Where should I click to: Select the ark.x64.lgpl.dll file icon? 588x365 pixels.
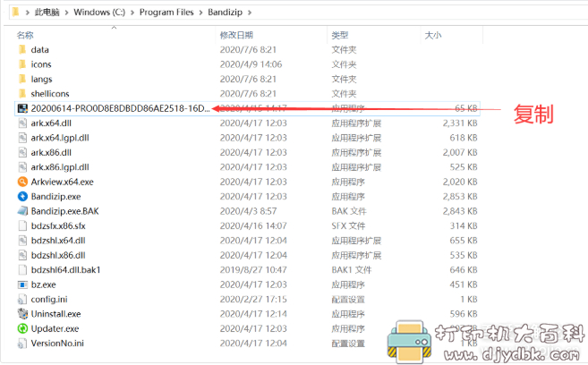22,138
